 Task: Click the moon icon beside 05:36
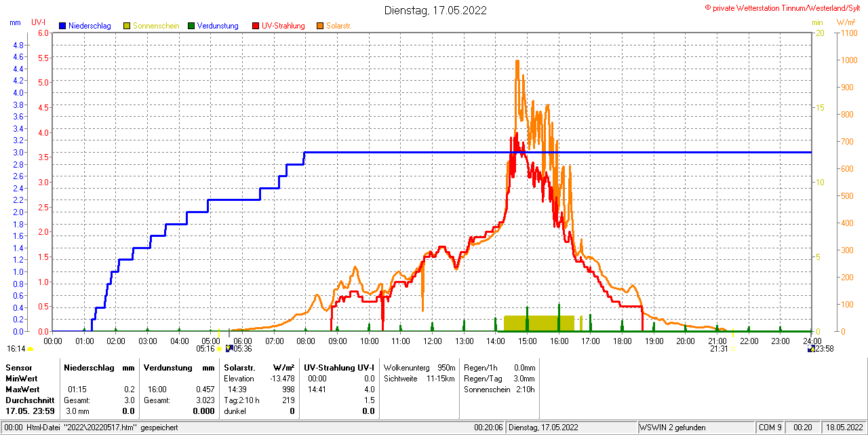pyautogui.click(x=229, y=349)
